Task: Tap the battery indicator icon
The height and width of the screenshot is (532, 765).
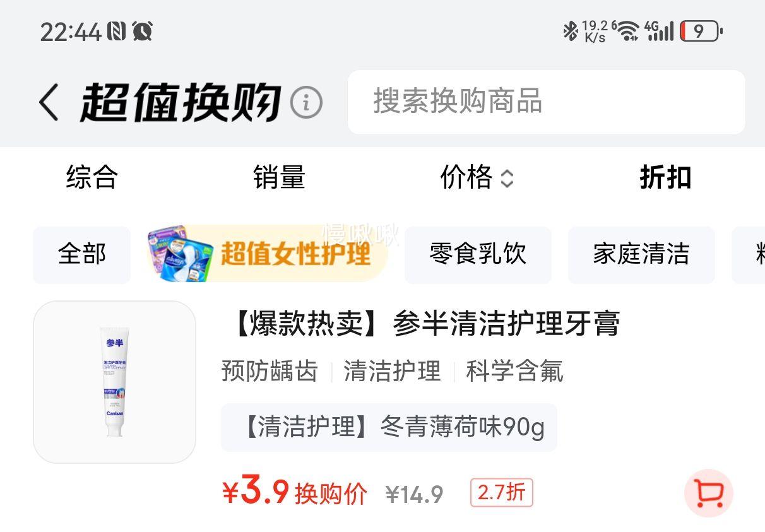Action: point(701,31)
